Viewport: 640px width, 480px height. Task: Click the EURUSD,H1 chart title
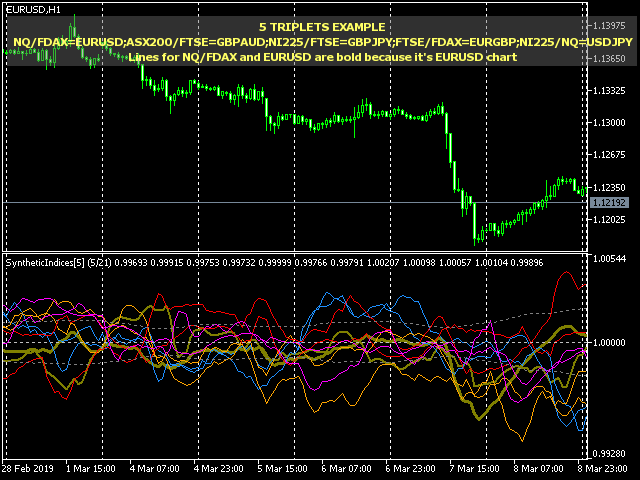point(33,9)
